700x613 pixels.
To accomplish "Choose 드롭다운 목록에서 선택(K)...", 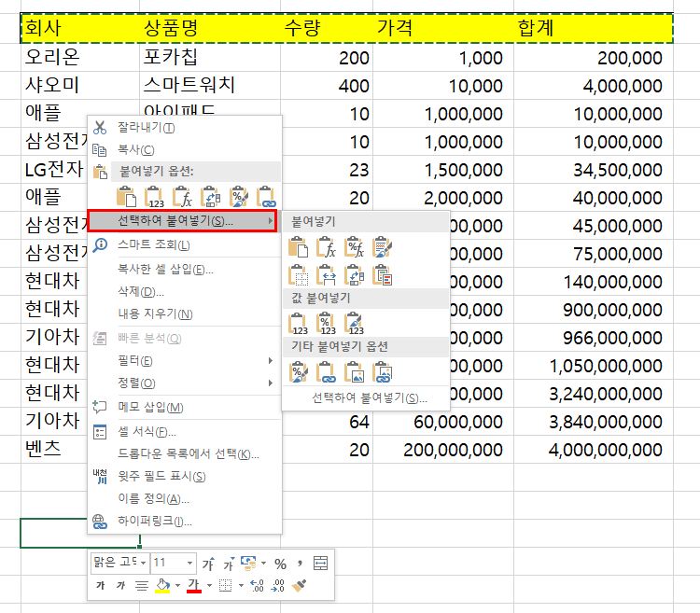I will pyautogui.click(x=185, y=453).
